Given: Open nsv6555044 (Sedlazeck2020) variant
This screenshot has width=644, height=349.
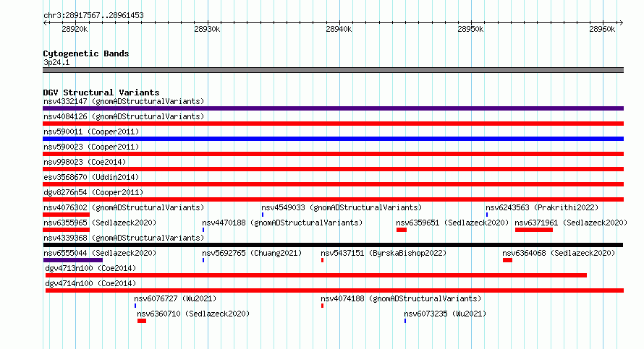Looking at the screenshot, I should [x=100, y=253].
